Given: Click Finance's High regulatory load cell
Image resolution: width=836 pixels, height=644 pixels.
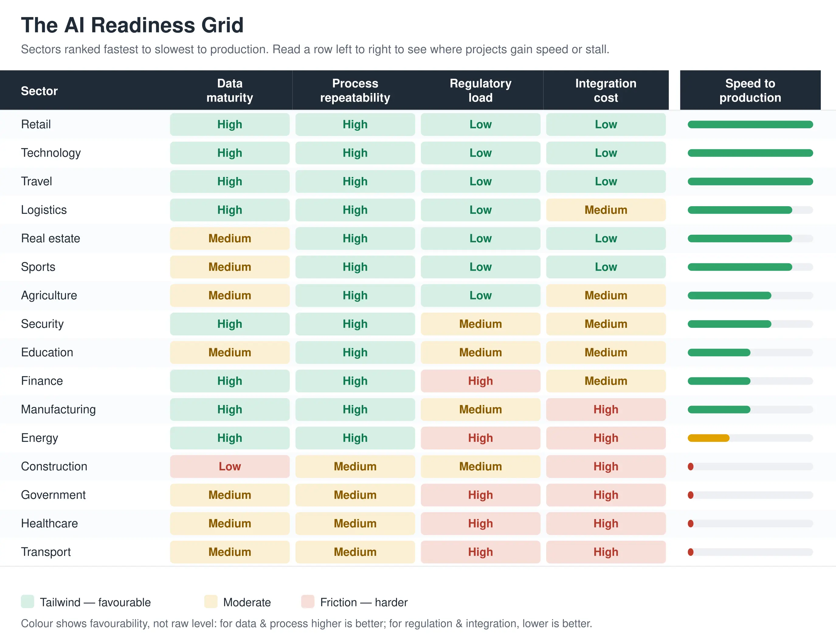Looking at the screenshot, I should [480, 381].
